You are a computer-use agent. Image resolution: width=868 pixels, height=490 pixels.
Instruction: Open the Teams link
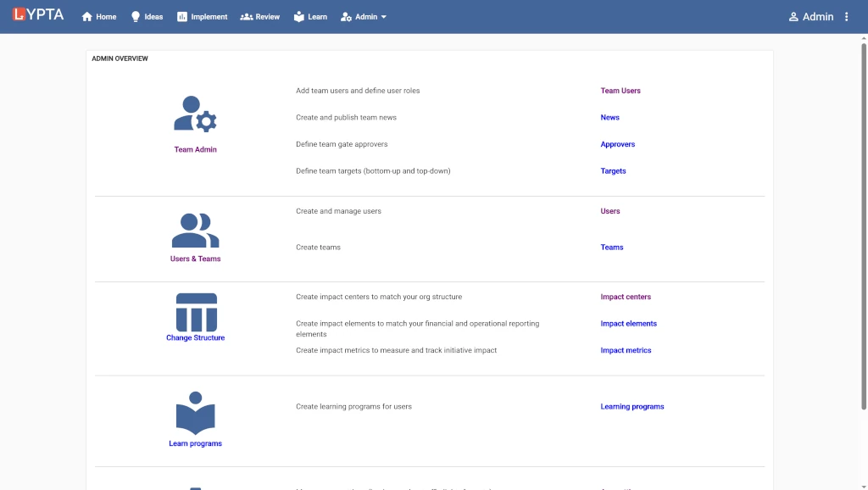[612, 248]
